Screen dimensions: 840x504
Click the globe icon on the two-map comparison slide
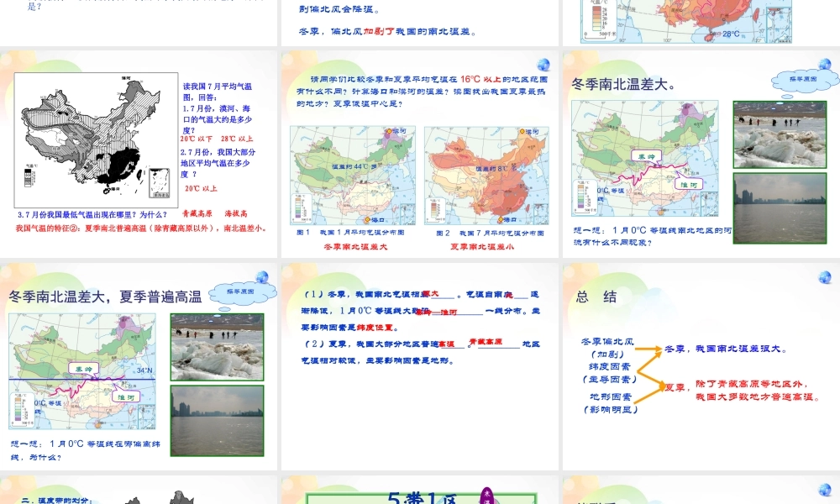(x=543, y=65)
